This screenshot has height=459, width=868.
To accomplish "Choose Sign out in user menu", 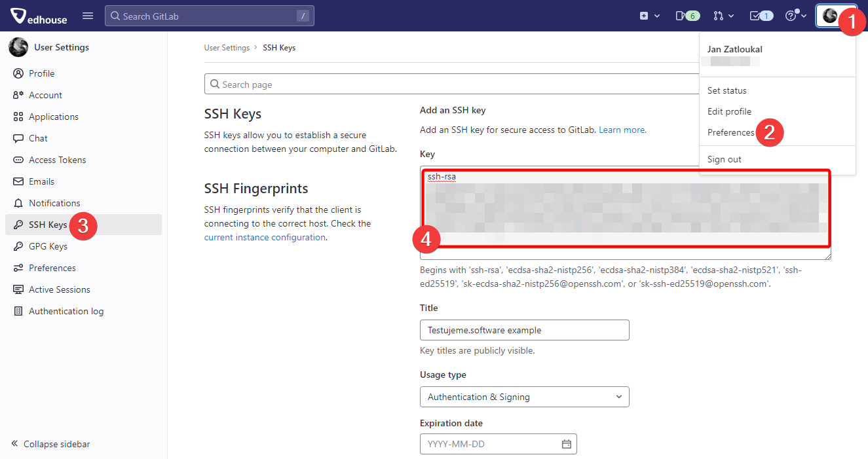I will [x=725, y=159].
